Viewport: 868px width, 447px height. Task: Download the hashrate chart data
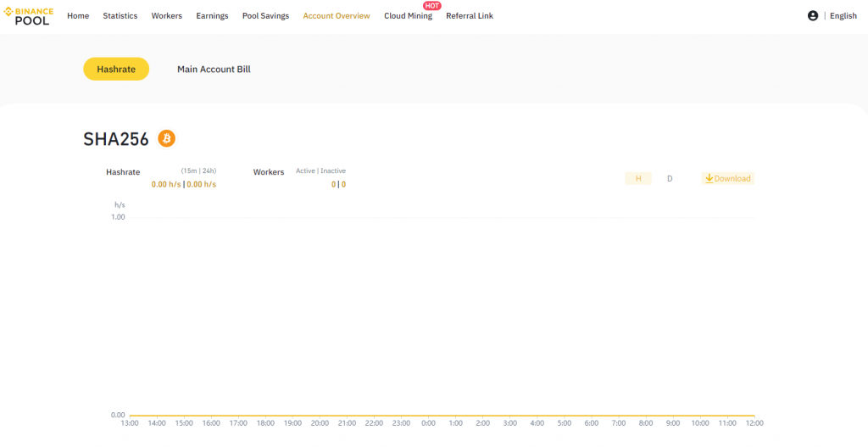point(728,178)
